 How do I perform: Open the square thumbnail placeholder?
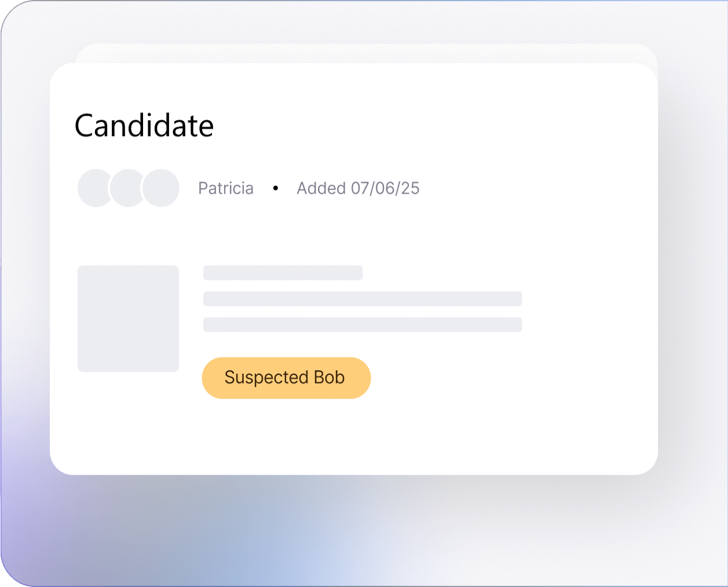(x=128, y=318)
